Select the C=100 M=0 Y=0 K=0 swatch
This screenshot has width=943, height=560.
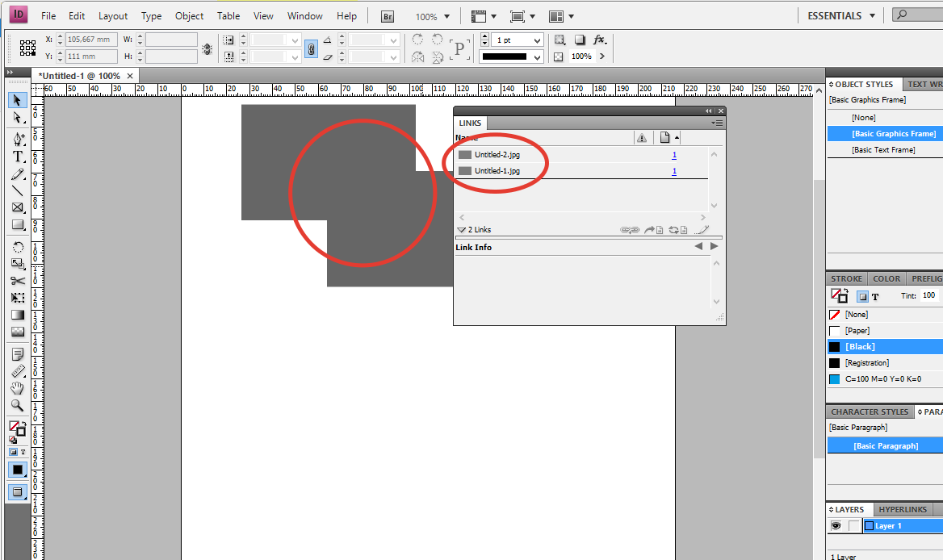(x=884, y=379)
